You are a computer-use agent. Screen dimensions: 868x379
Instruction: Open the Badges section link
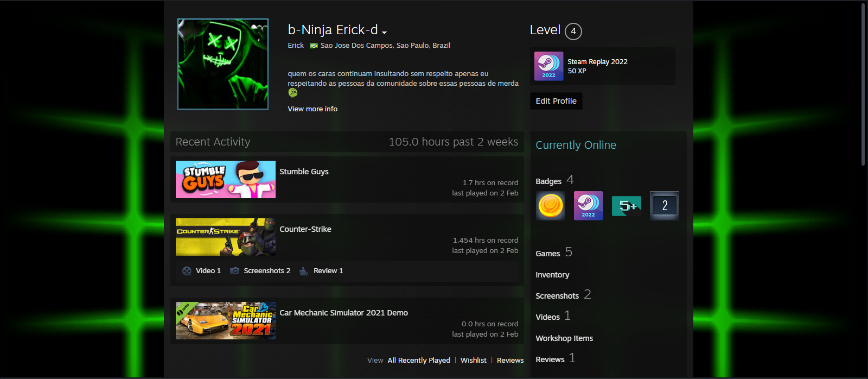554,180
